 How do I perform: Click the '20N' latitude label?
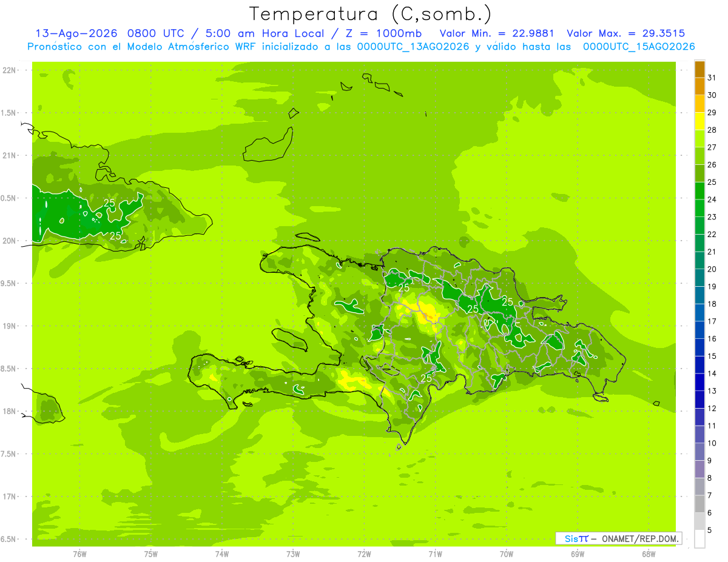(x=10, y=241)
